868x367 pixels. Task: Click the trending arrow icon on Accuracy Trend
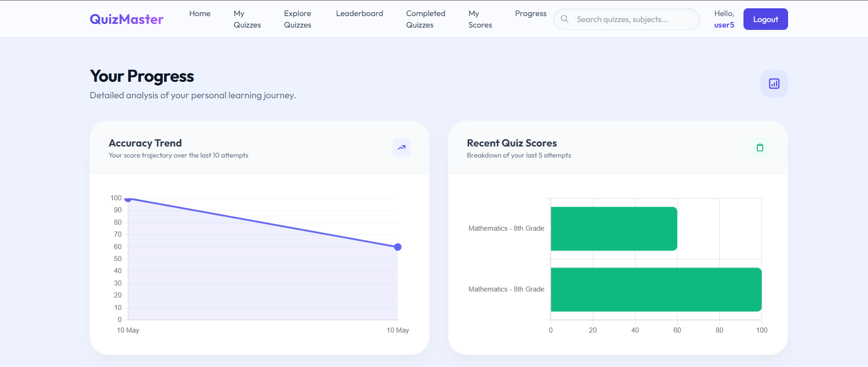click(x=402, y=147)
